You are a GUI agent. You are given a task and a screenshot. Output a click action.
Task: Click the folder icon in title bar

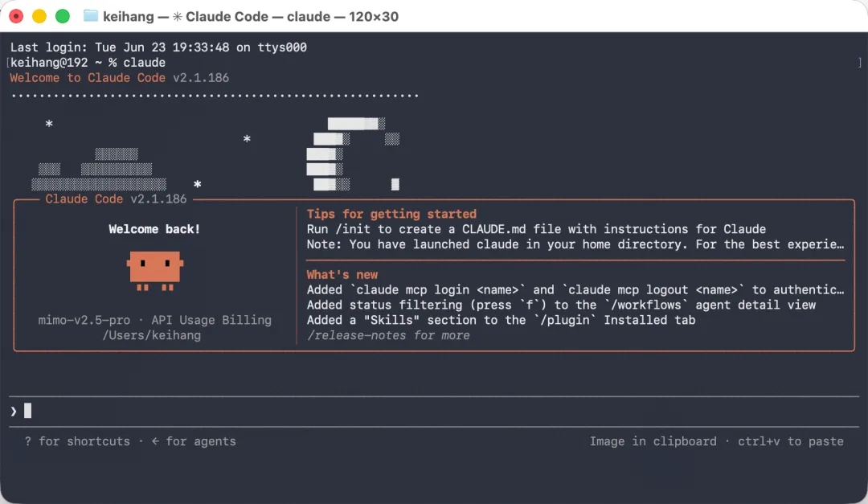(90, 16)
